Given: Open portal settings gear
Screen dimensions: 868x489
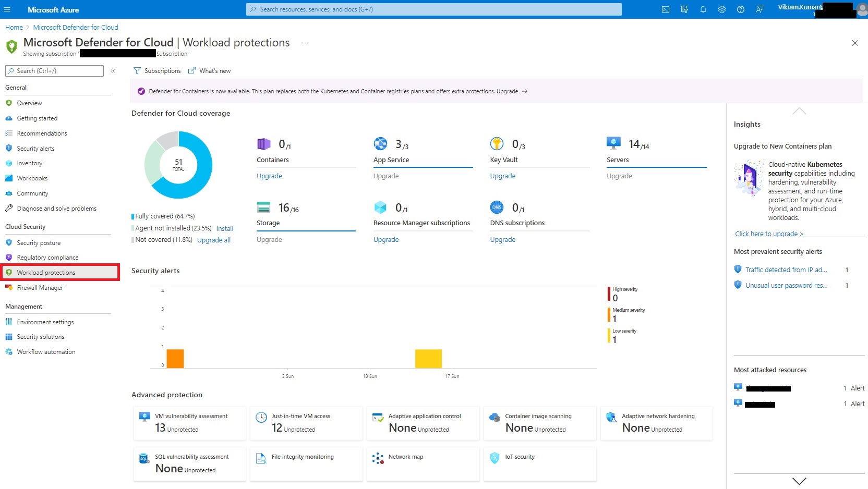Looking at the screenshot, I should pyautogui.click(x=722, y=9).
